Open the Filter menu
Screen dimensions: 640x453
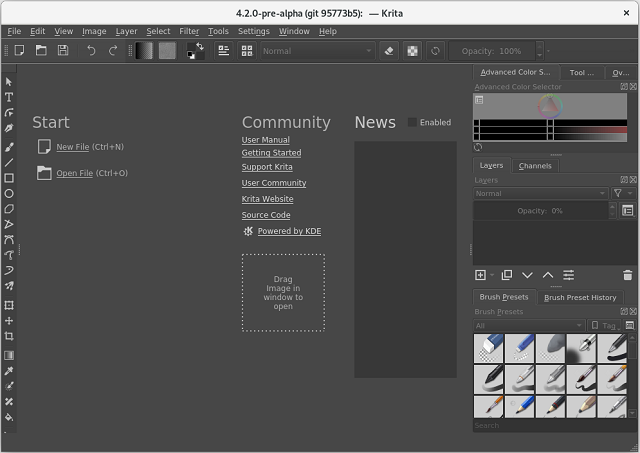tap(189, 31)
